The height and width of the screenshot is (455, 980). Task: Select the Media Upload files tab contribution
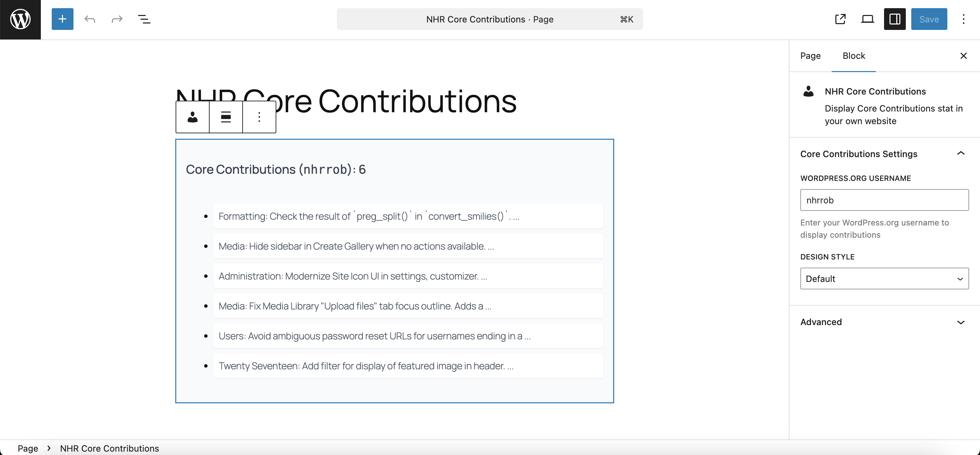pos(408,306)
